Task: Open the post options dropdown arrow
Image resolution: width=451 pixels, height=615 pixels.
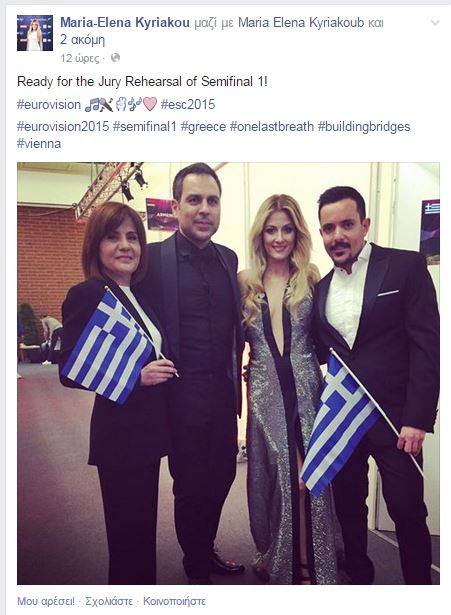Action: coord(435,23)
